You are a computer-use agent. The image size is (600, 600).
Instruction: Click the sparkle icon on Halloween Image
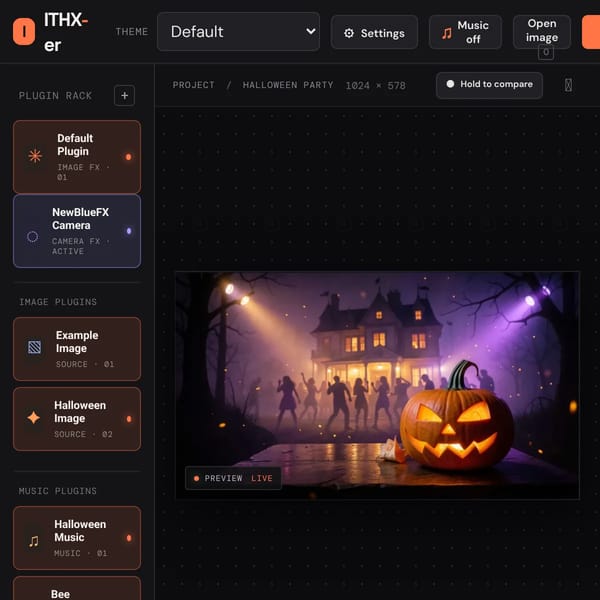tap(34, 417)
